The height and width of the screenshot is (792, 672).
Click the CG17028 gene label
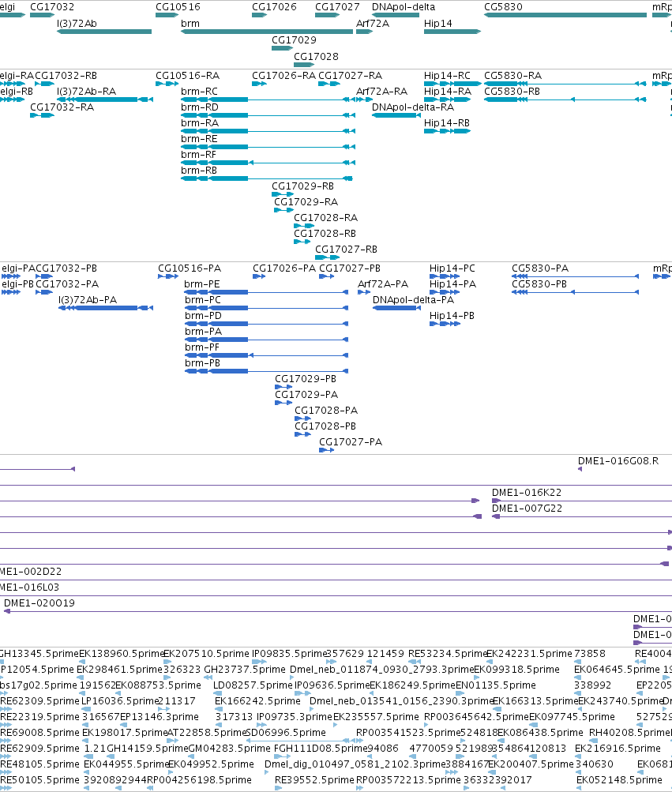coord(317,57)
